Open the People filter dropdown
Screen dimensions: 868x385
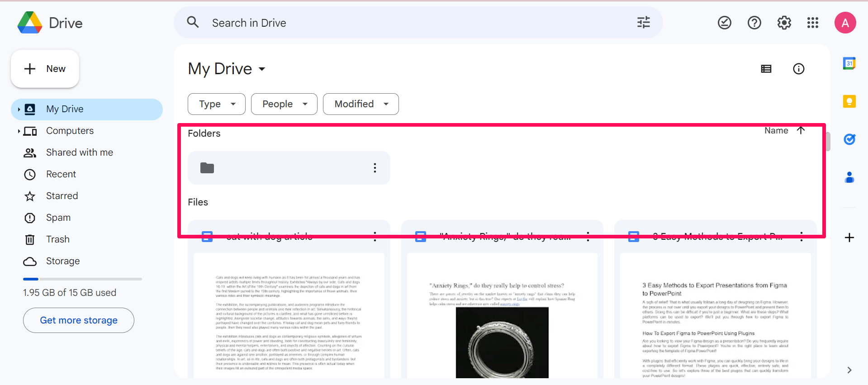pos(284,104)
